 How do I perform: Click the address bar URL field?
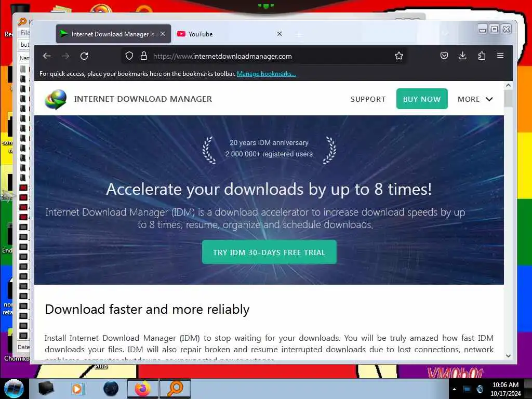click(x=264, y=56)
